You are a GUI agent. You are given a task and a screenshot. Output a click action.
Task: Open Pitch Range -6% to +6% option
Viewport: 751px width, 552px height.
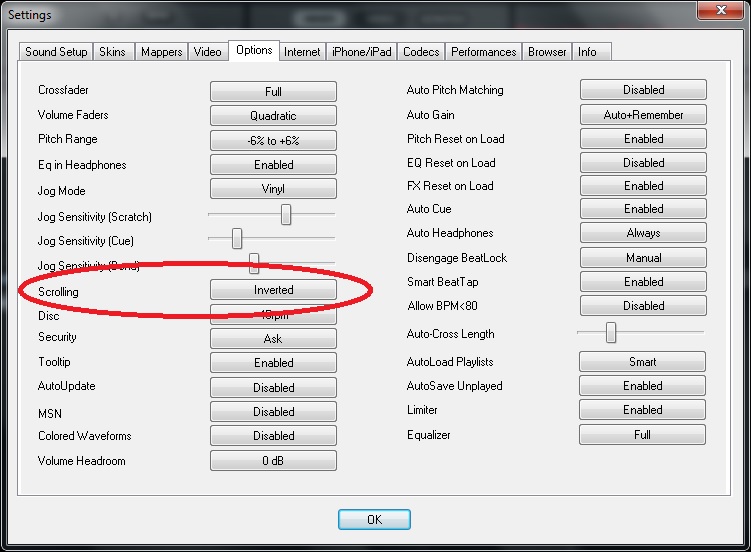click(x=273, y=141)
